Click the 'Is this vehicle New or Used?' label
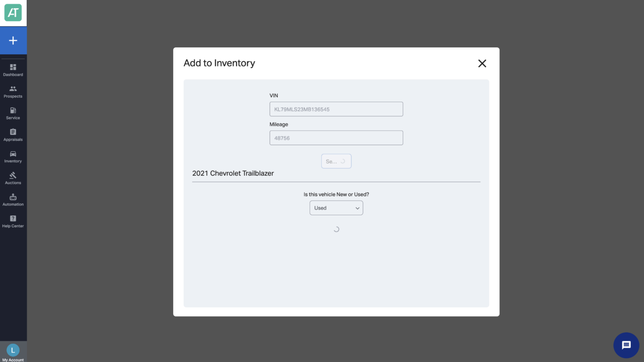The width and height of the screenshot is (644, 362). coord(336,194)
